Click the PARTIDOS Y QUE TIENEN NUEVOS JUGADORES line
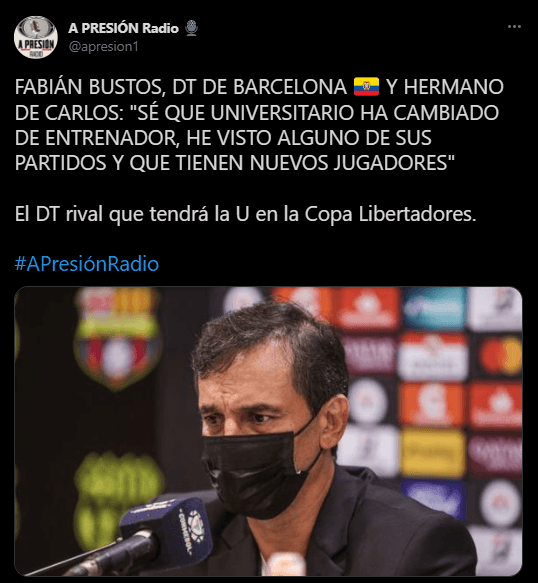Image resolution: width=538 pixels, height=583 pixels. 235,163
